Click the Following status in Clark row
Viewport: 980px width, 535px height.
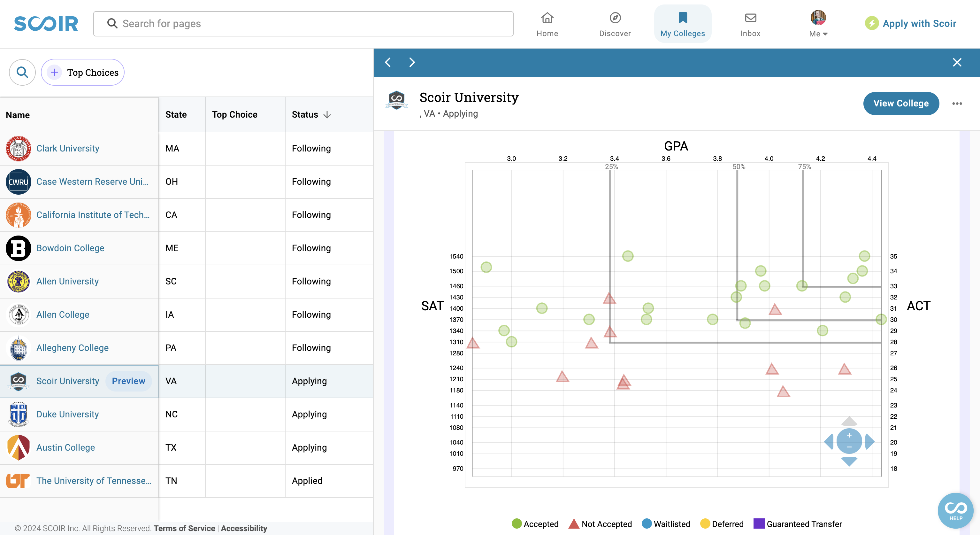coord(311,148)
